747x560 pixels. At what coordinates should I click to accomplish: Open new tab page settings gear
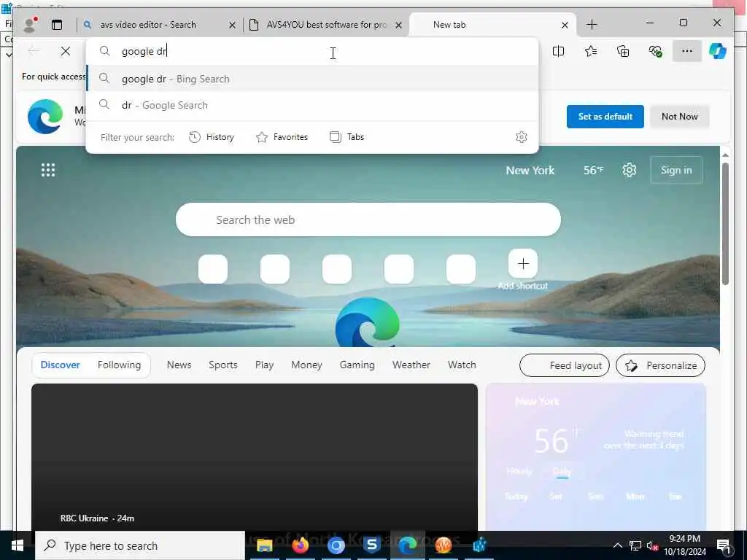[x=630, y=170]
